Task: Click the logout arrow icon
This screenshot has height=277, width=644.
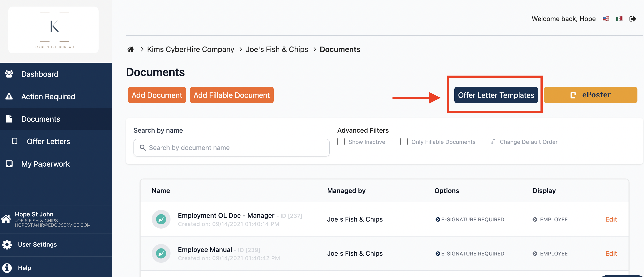Action: click(633, 19)
